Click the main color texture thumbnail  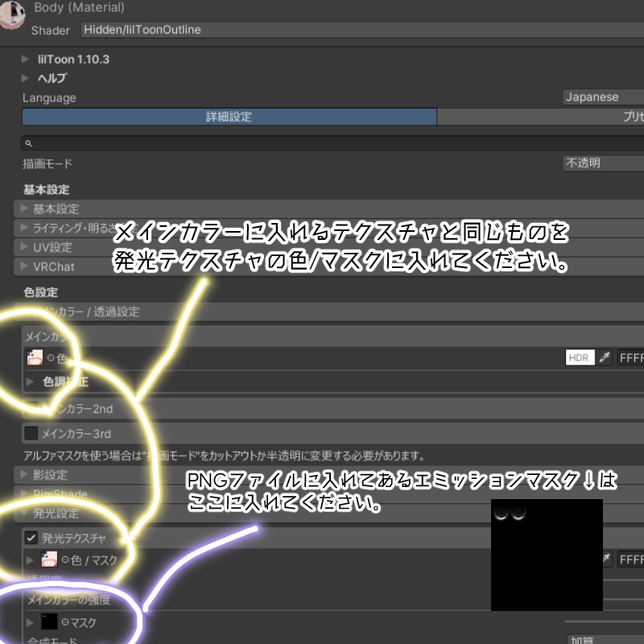click(x=34, y=357)
